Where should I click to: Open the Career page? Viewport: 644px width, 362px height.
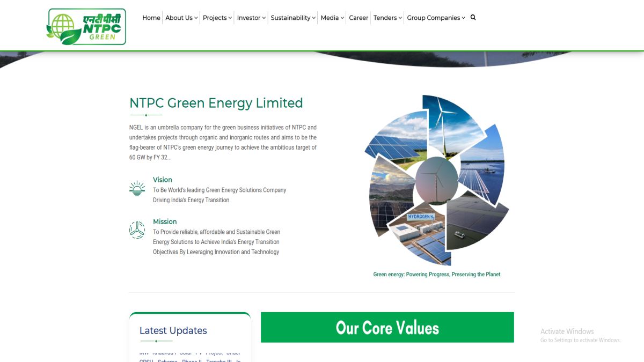click(x=358, y=18)
